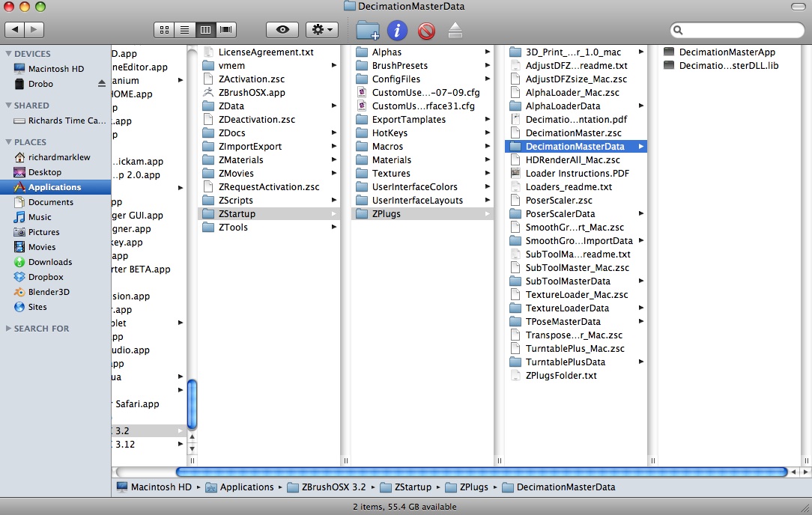Open the Alphas folder
This screenshot has width=812, height=515.
422,52
